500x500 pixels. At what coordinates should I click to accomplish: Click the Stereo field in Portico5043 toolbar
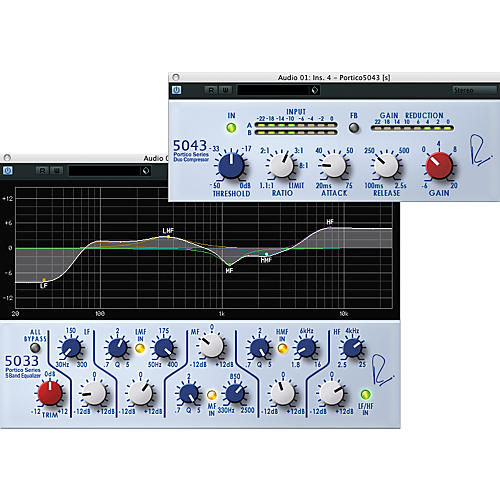(474, 90)
